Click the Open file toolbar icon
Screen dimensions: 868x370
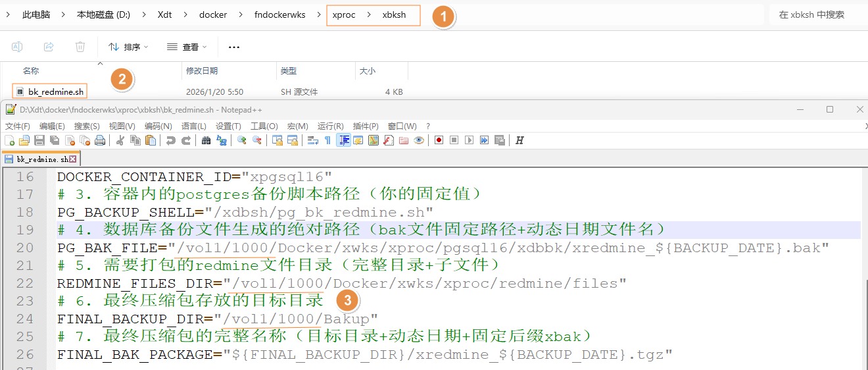pyautogui.click(x=24, y=140)
